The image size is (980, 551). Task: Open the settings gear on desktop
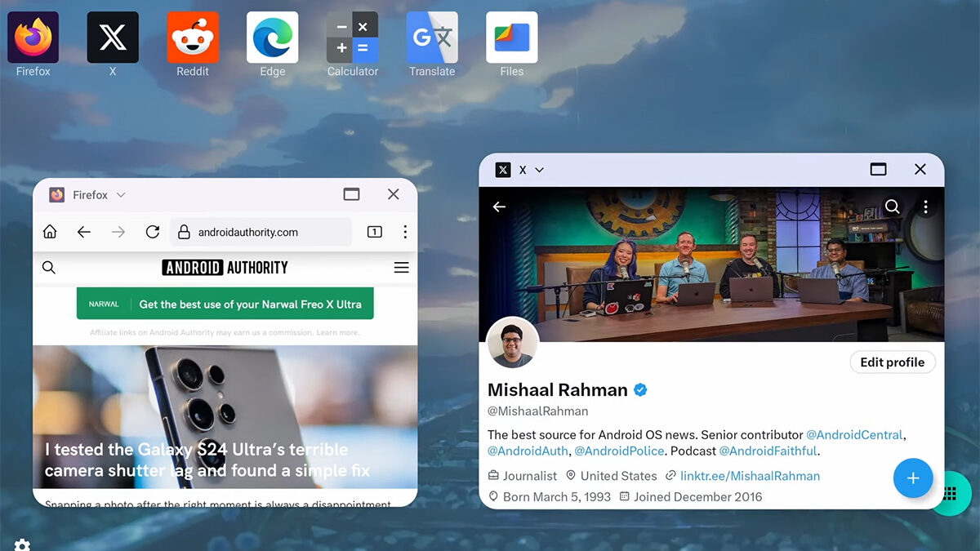point(22,544)
